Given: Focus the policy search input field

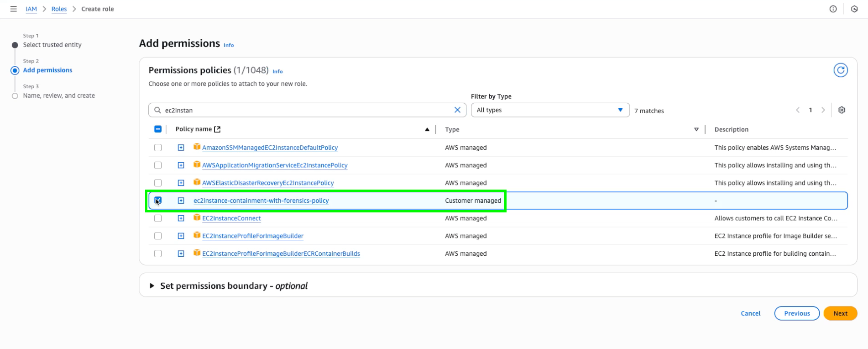Looking at the screenshot, I should 307,110.
